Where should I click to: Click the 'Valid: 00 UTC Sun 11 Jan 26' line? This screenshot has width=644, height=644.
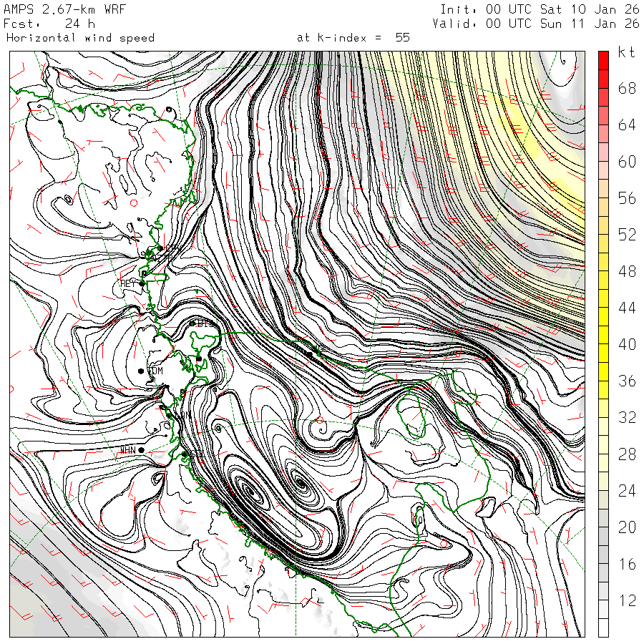point(536,24)
